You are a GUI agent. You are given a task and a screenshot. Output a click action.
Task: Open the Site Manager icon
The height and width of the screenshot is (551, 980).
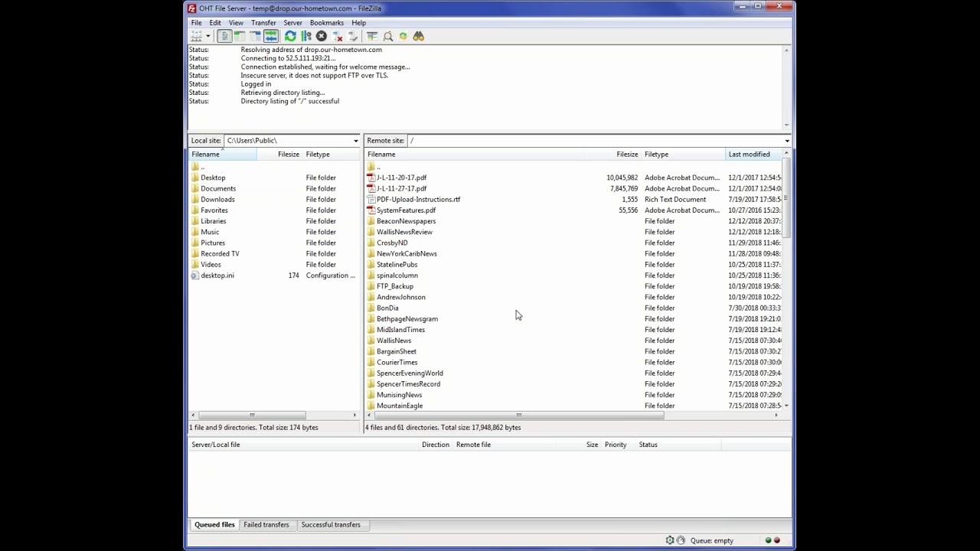(x=196, y=36)
